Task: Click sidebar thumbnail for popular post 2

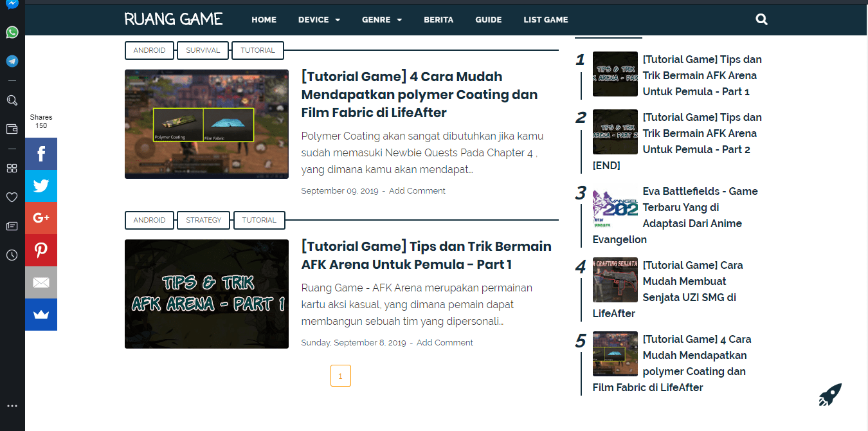Action: tap(615, 132)
